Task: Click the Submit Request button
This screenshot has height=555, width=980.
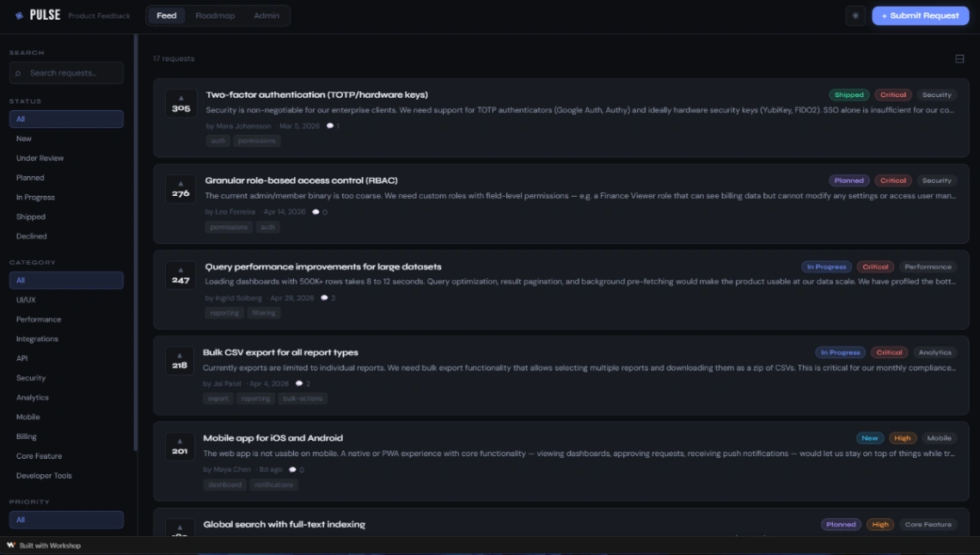Action: pos(920,15)
